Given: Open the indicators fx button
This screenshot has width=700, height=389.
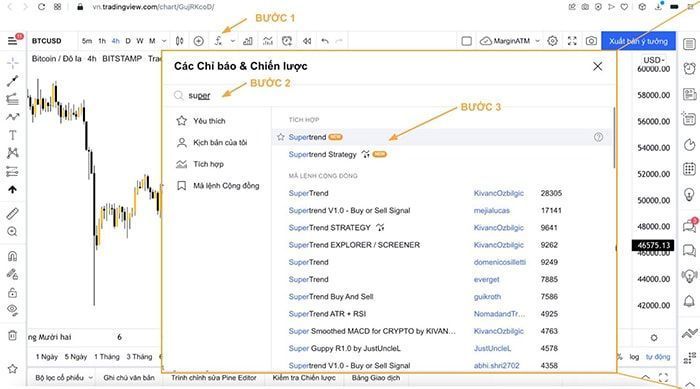Looking at the screenshot, I should 218,41.
